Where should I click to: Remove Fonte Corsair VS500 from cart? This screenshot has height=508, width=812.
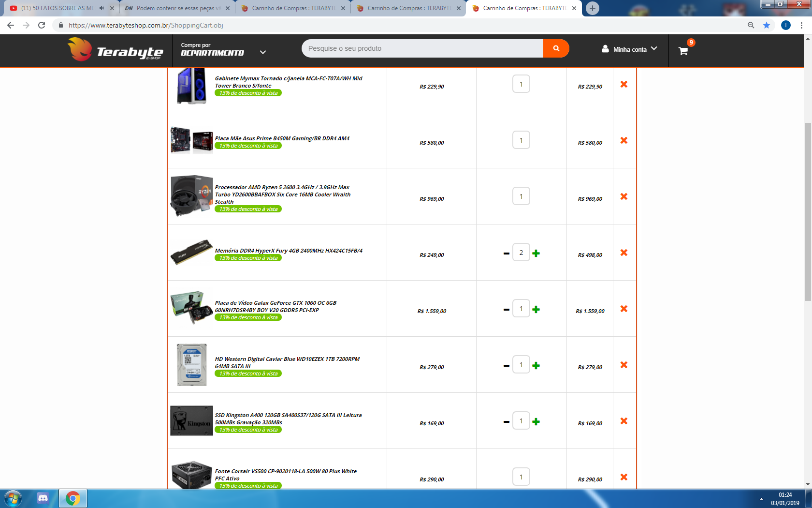pyautogui.click(x=624, y=477)
